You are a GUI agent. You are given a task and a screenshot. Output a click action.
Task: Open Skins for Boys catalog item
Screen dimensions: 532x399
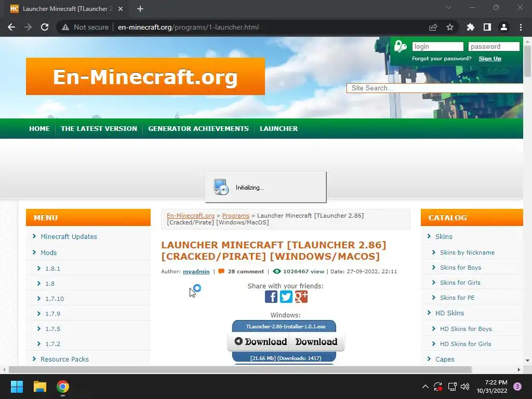[x=460, y=268]
